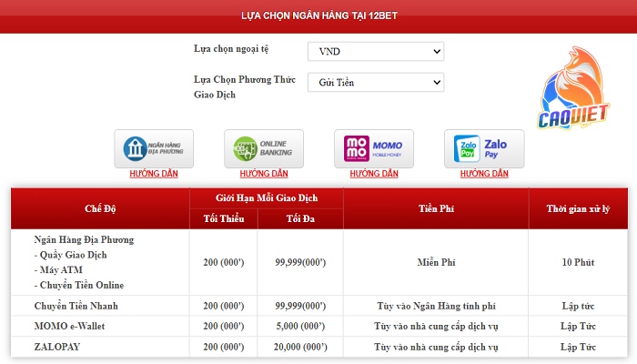Open the Gửi Tiền transaction method dropdown
This screenshot has width=637, height=364.
376,83
